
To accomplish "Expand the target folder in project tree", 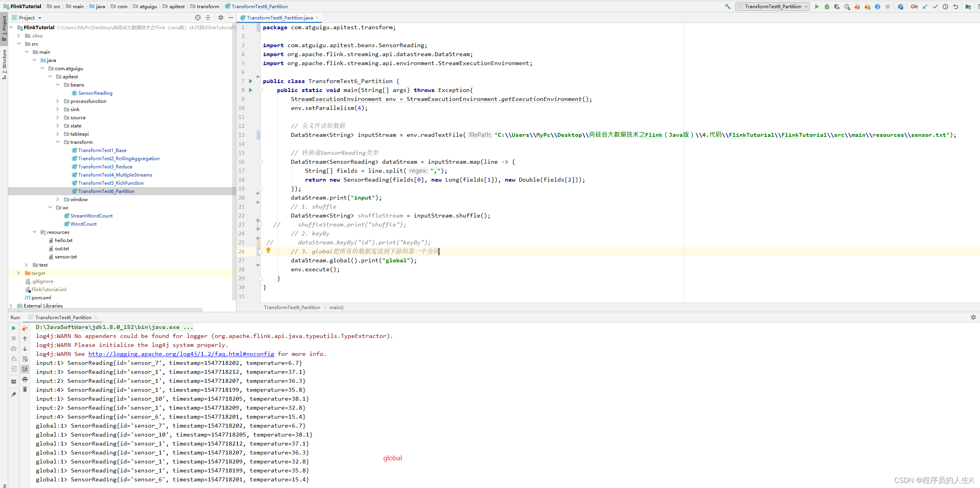I will [x=18, y=273].
